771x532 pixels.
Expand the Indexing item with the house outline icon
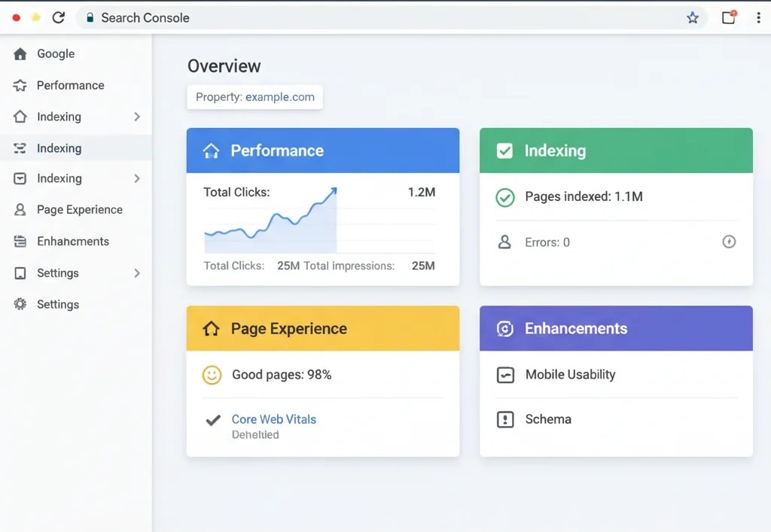click(137, 117)
